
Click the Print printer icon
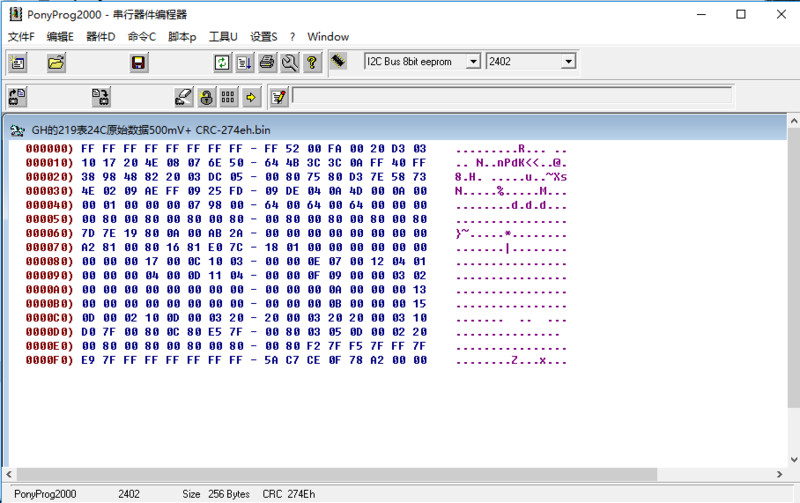pyautogui.click(x=267, y=63)
